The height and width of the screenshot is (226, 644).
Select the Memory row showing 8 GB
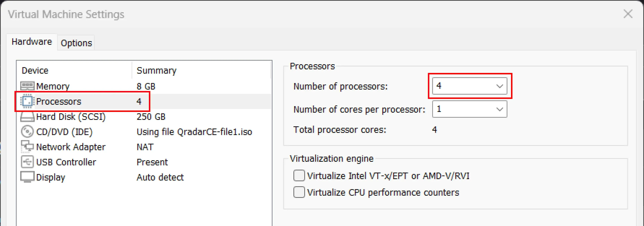pyautogui.click(x=100, y=86)
